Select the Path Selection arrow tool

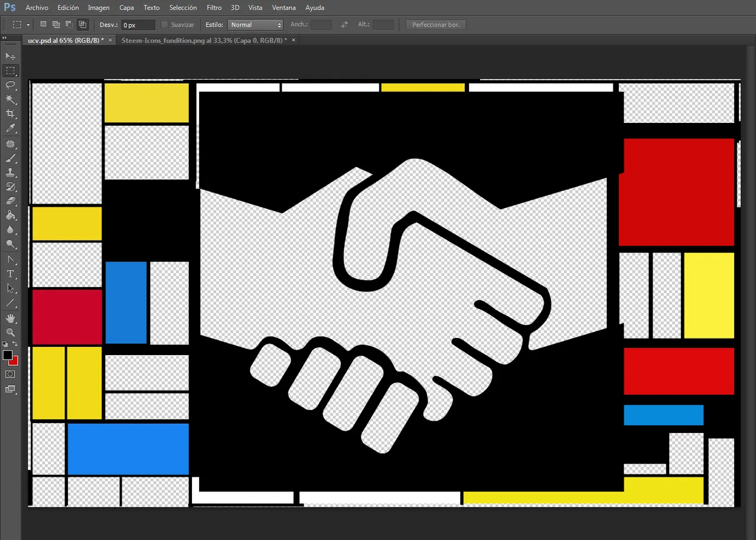tap(10, 288)
